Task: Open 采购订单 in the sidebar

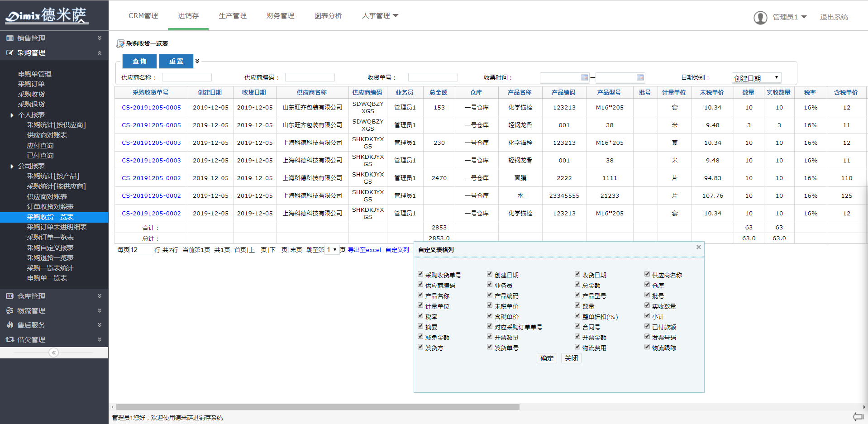Action: pos(31,84)
